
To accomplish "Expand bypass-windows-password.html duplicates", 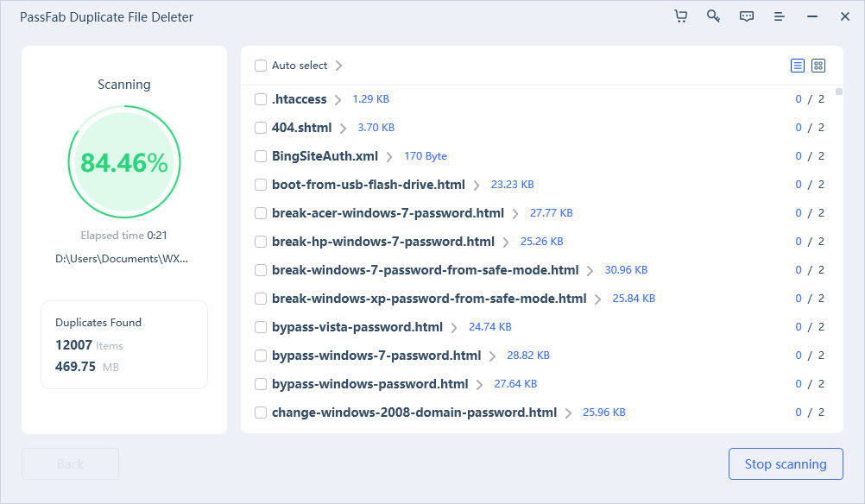I will [x=479, y=384].
